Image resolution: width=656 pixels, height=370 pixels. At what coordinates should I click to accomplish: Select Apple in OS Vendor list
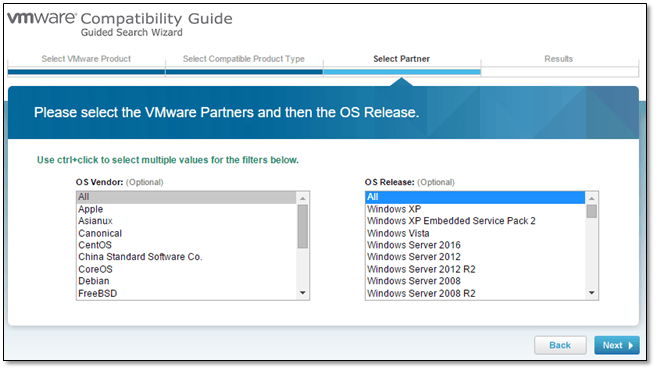pyautogui.click(x=187, y=209)
